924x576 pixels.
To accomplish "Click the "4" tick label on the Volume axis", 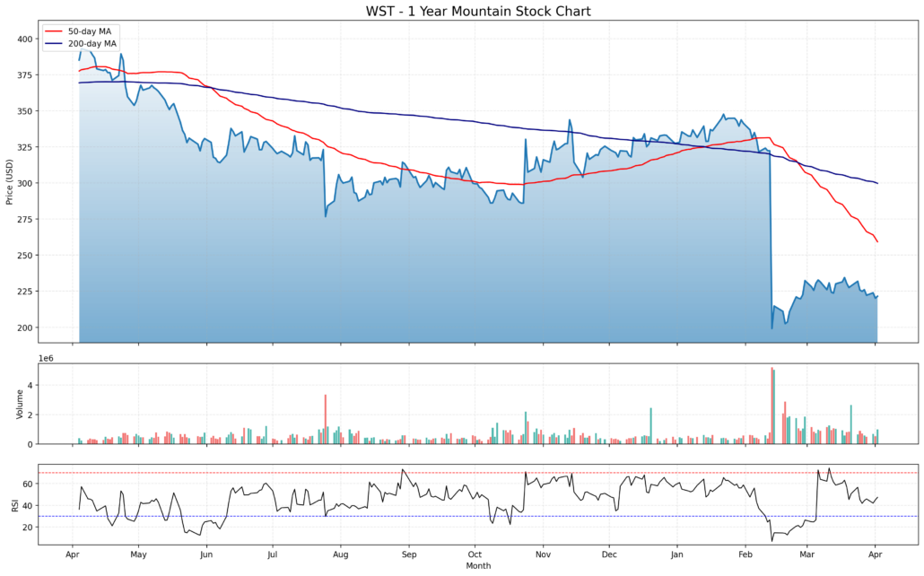I will 31,386.
